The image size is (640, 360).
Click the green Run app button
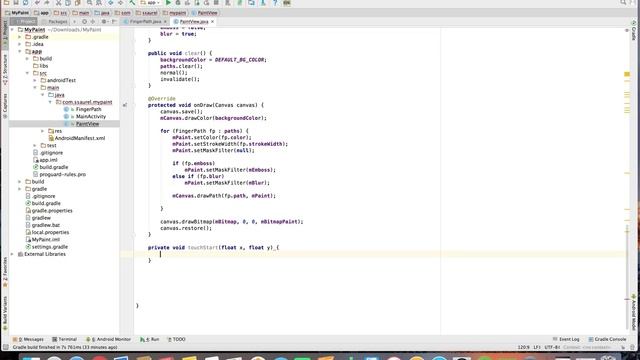[x=168, y=2]
